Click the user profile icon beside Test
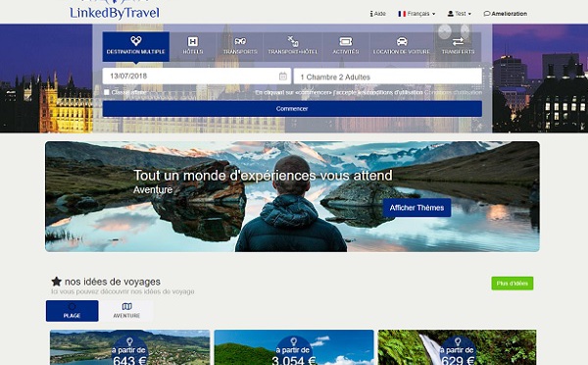This screenshot has height=365, width=588. tap(451, 14)
